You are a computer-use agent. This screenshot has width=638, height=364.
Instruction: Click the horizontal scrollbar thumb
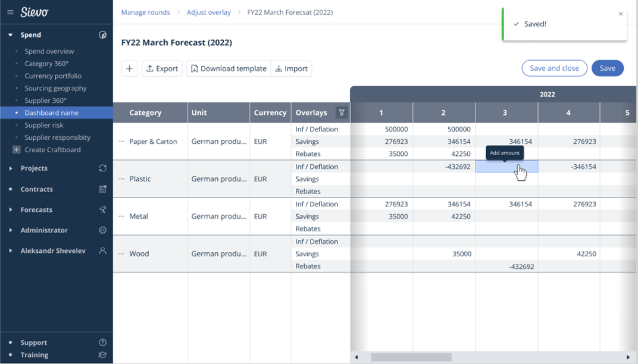point(411,357)
